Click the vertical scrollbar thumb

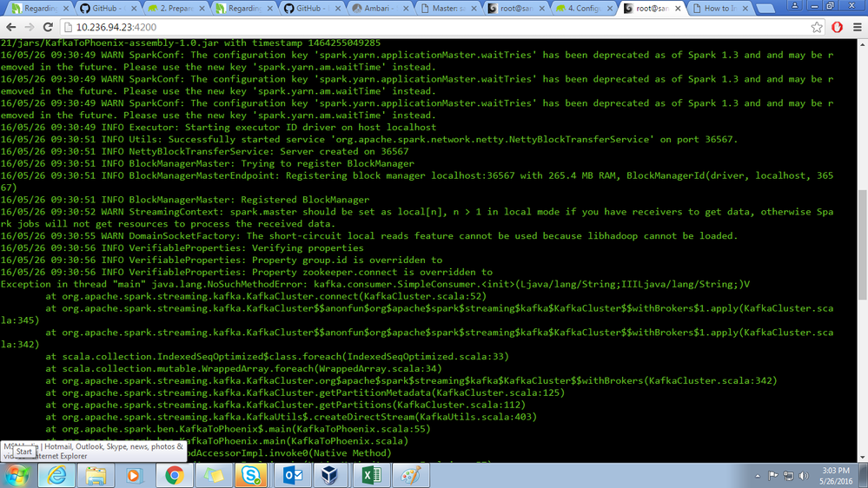click(x=862, y=245)
